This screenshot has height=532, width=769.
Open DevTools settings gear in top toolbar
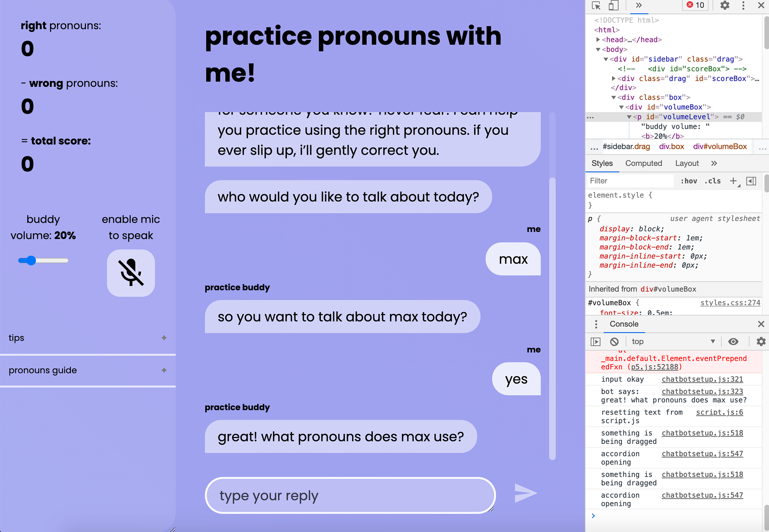click(x=725, y=5)
